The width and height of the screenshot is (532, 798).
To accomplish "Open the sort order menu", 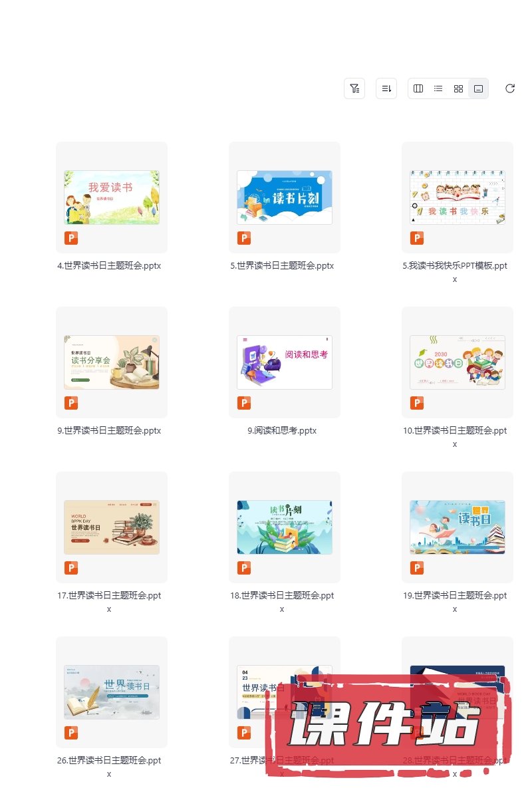I will tap(386, 88).
